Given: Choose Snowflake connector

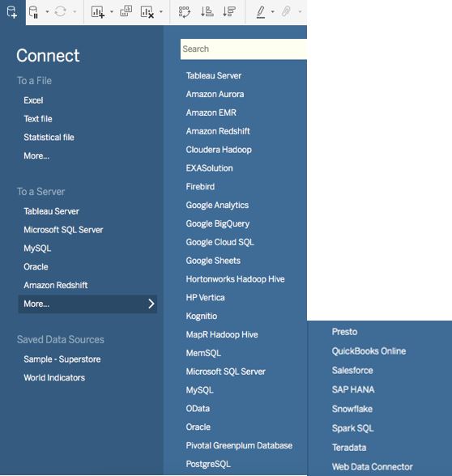Looking at the screenshot, I should click(352, 409).
